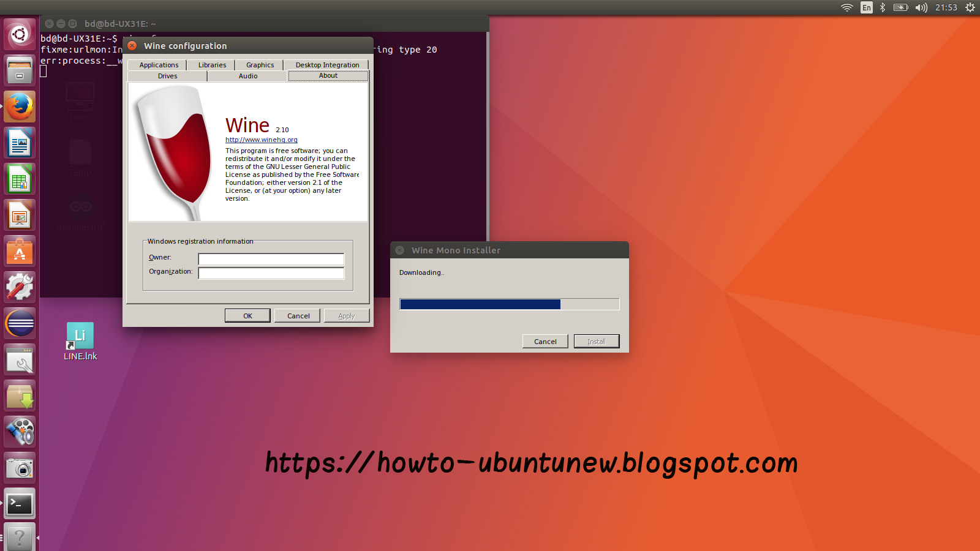The image size is (980, 551).
Task: Launch the Eclipse IDE
Action: [20, 323]
